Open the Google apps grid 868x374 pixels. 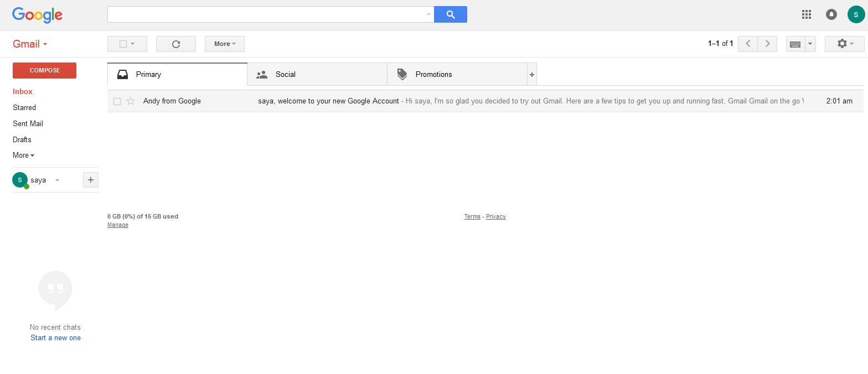[807, 14]
